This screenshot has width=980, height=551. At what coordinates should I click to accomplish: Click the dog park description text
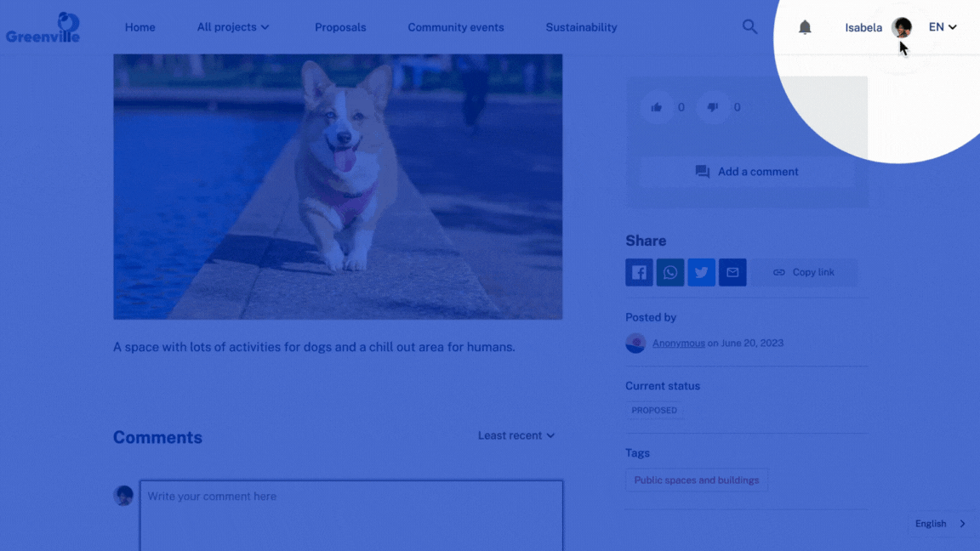[x=314, y=347]
